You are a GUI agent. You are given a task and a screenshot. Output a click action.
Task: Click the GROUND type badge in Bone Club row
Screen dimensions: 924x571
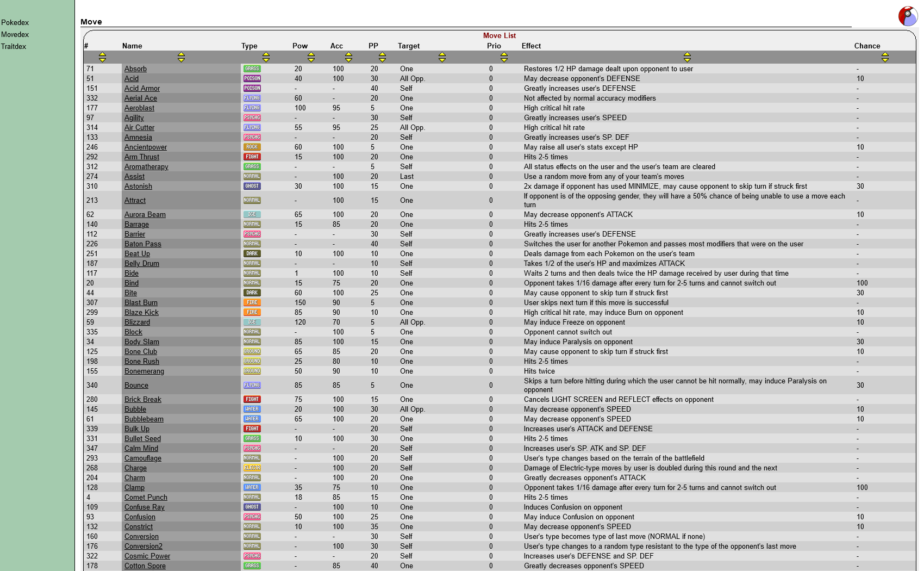pos(252,351)
